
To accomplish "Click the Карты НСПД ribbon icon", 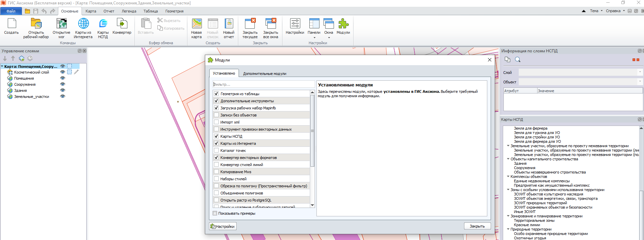I will click(103, 24).
